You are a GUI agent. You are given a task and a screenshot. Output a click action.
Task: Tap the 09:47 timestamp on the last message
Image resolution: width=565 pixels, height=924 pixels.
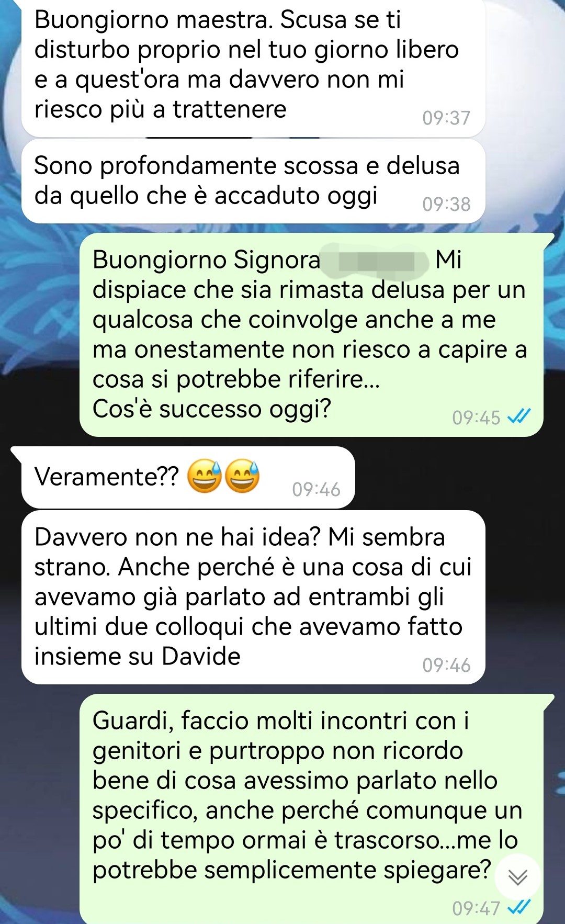476,908
